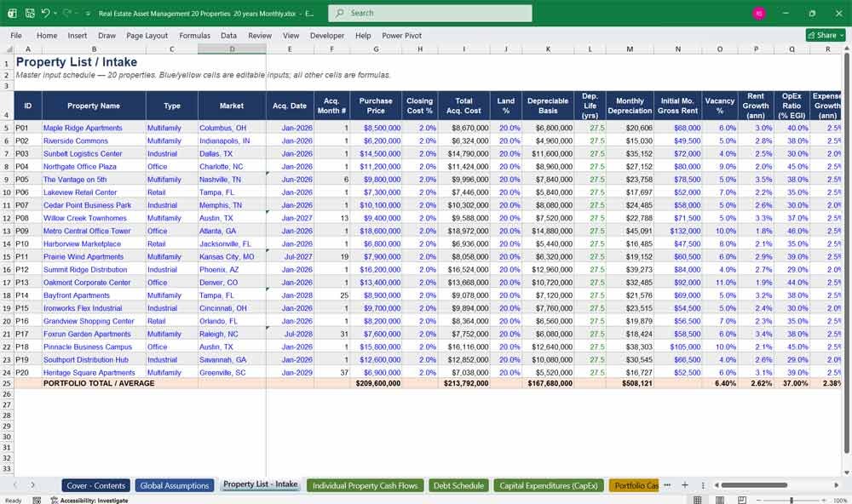
Task: Click the Purchase Price column heading cell
Action: pos(376,106)
